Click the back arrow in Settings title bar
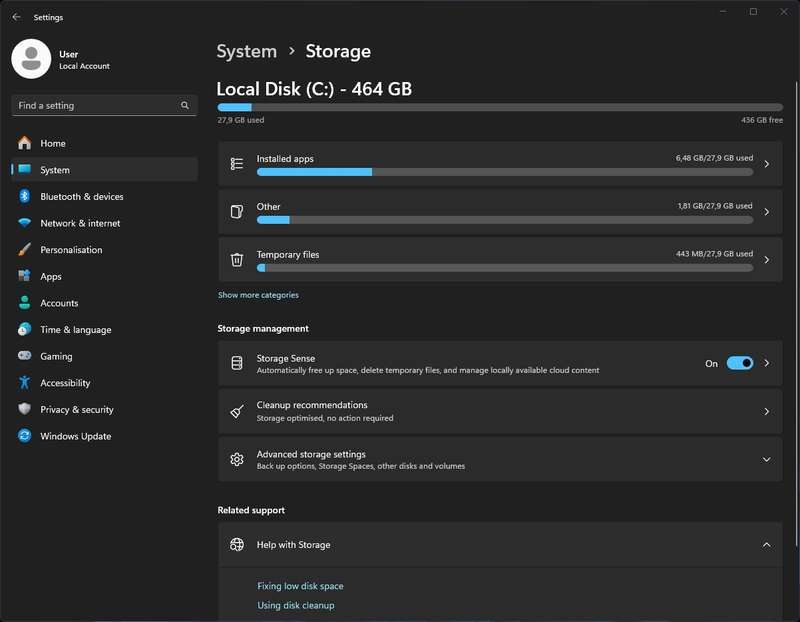This screenshot has height=622, width=800. [x=16, y=17]
